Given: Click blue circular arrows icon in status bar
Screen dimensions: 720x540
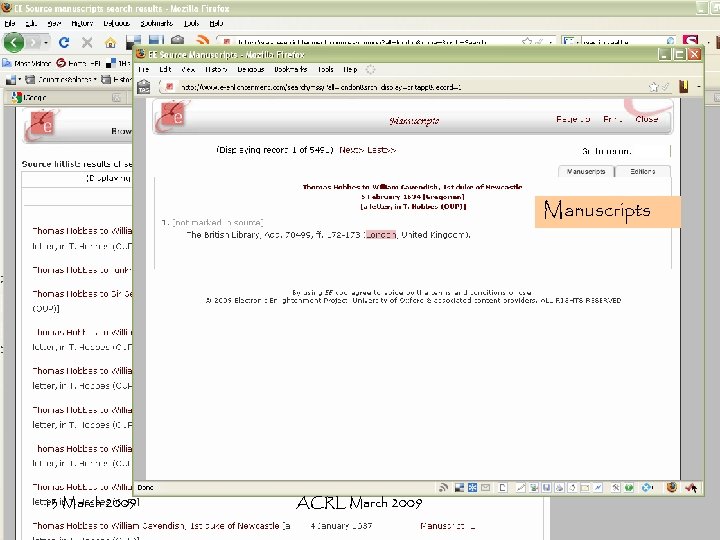Looking at the screenshot, I should tap(647, 488).
